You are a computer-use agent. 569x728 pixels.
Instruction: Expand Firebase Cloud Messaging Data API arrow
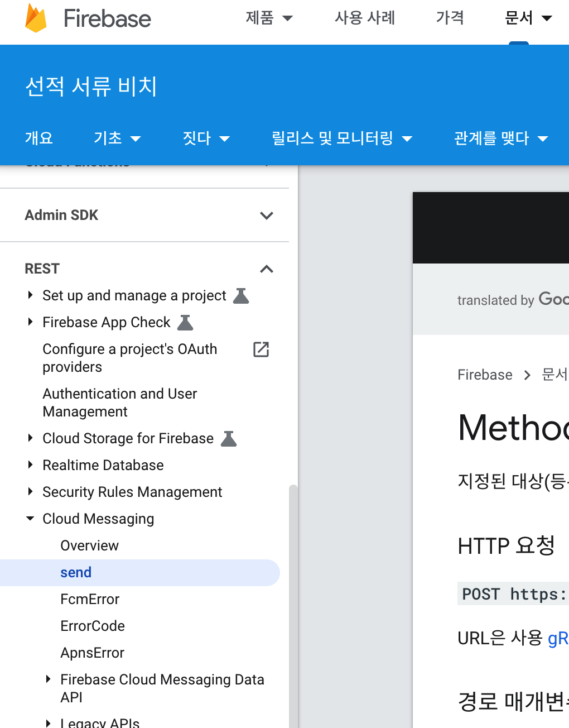point(48,679)
